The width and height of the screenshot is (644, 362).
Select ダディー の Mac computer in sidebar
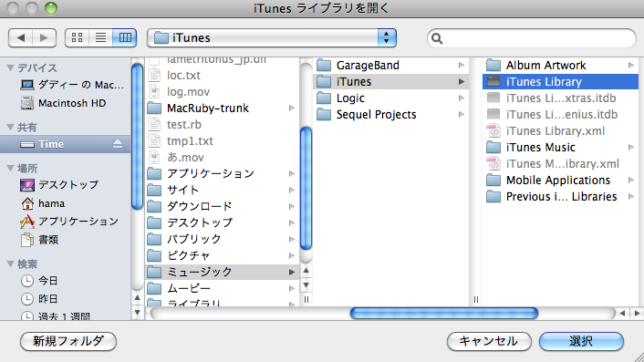tap(66, 85)
